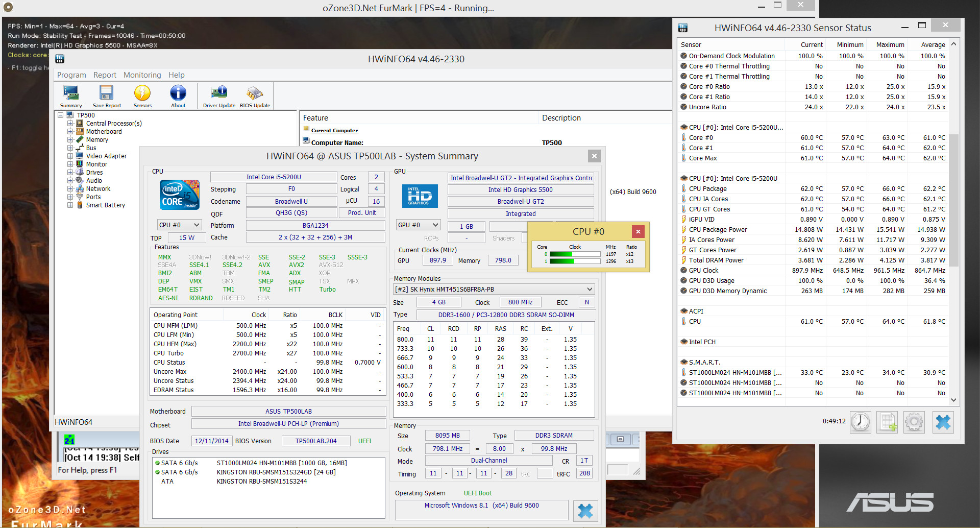This screenshot has height=528, width=980.
Task: Select Monitor in the device tree
Action: click(x=96, y=164)
